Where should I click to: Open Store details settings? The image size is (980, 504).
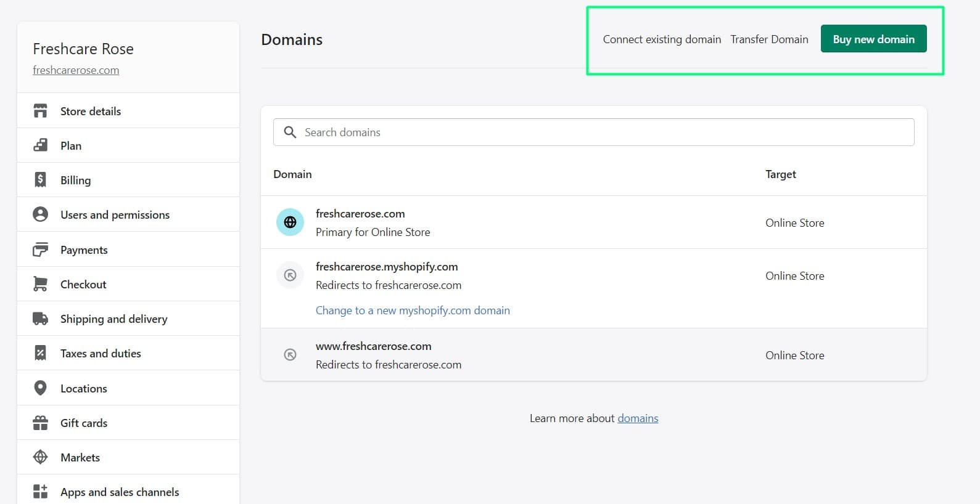tap(128, 111)
